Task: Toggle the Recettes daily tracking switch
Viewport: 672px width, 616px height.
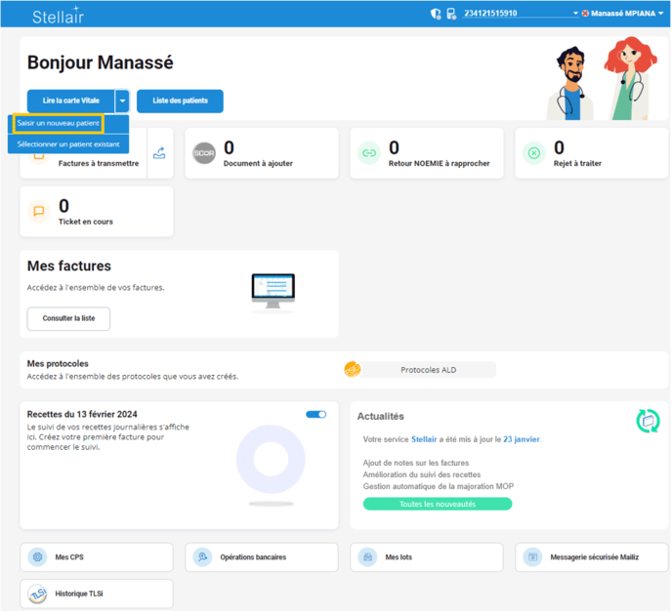Action: tap(315, 414)
